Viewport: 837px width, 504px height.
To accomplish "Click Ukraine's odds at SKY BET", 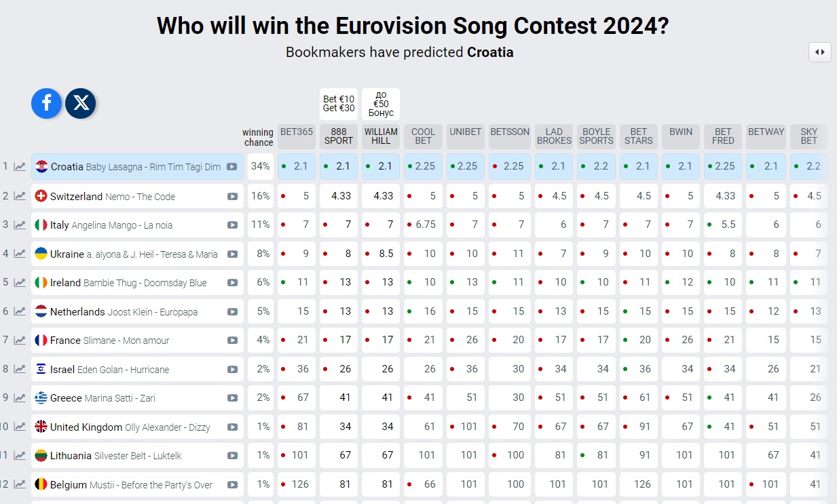I will (808, 253).
